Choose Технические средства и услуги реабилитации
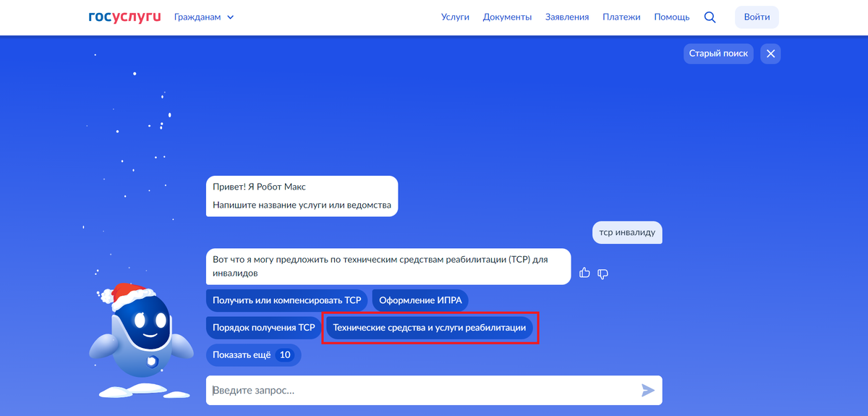Viewport: 868px width, 416px height. pos(430,328)
